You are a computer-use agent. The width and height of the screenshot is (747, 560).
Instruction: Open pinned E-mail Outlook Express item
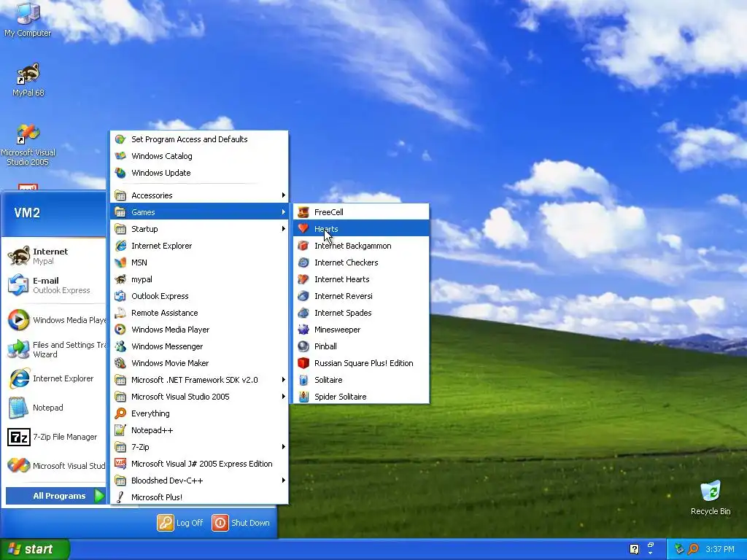point(55,285)
